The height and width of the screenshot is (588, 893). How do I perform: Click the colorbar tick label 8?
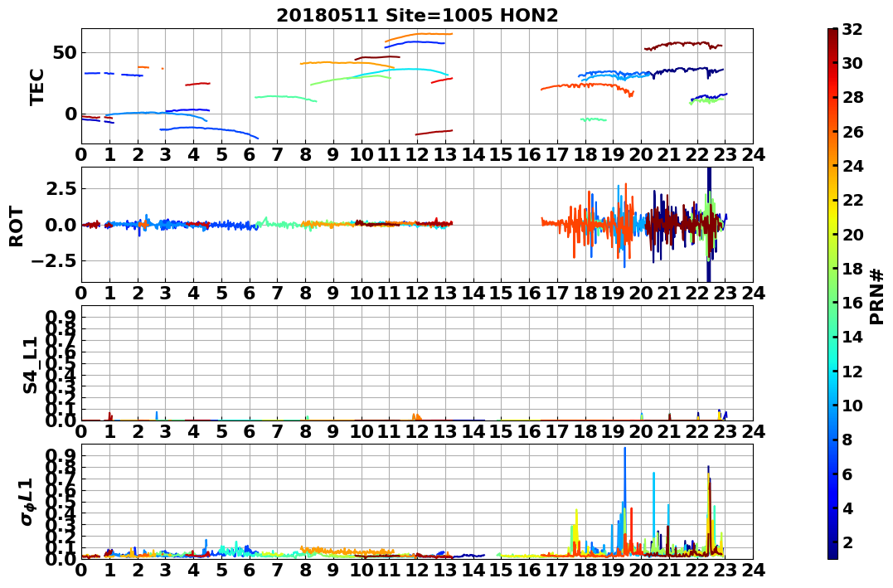(x=848, y=440)
